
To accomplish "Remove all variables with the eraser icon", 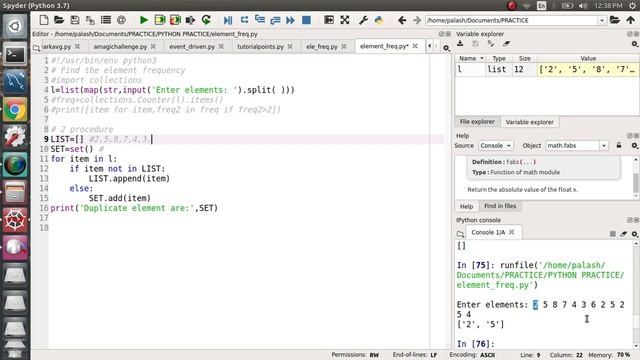I will coord(507,44).
